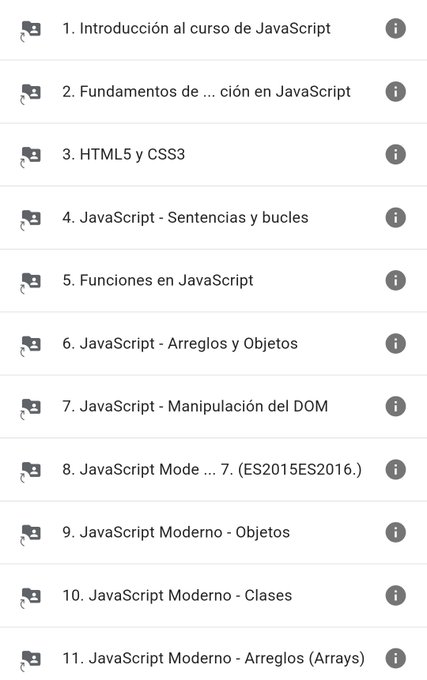Show info for Arreglos y Objetos
427x680 pixels.
point(395,343)
